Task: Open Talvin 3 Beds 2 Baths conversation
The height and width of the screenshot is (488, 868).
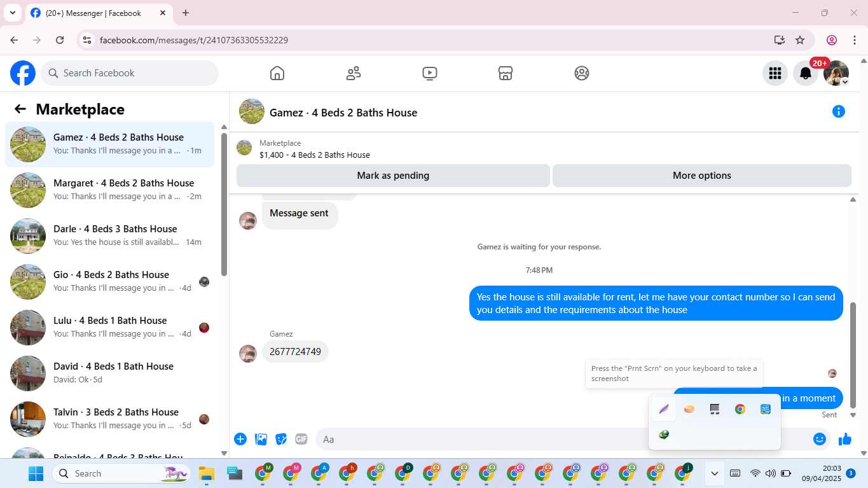Action: tap(110, 419)
